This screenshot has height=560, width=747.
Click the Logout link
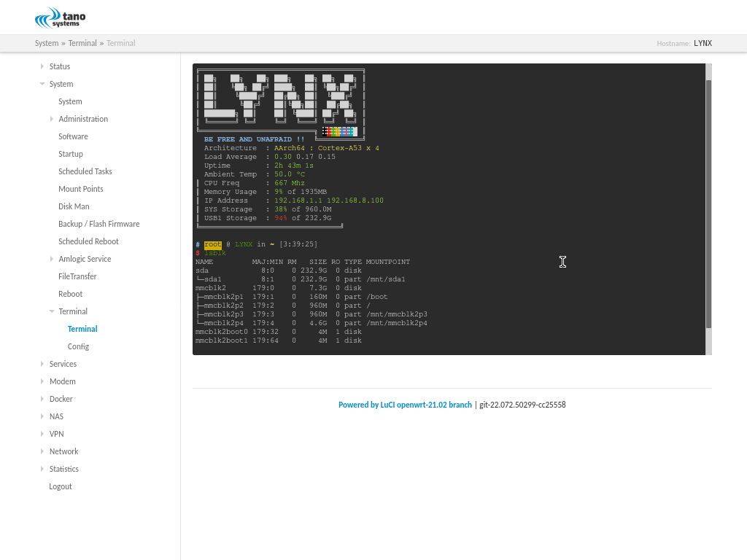61,486
